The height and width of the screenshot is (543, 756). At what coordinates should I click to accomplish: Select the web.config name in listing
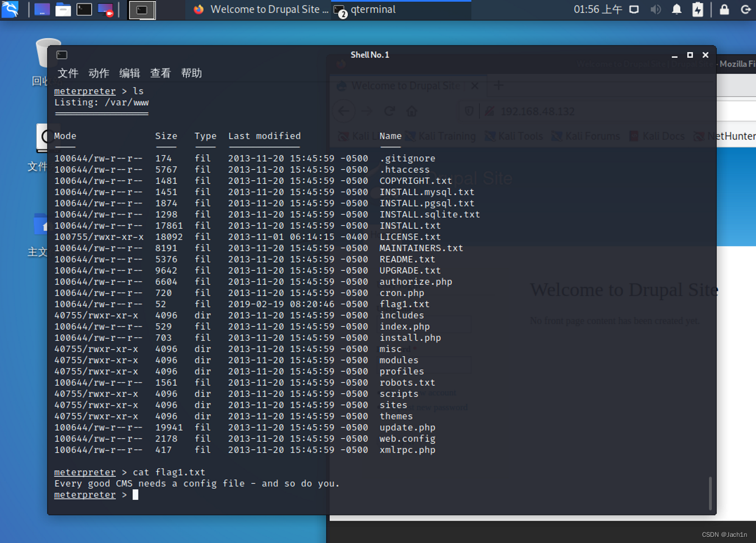407,439
